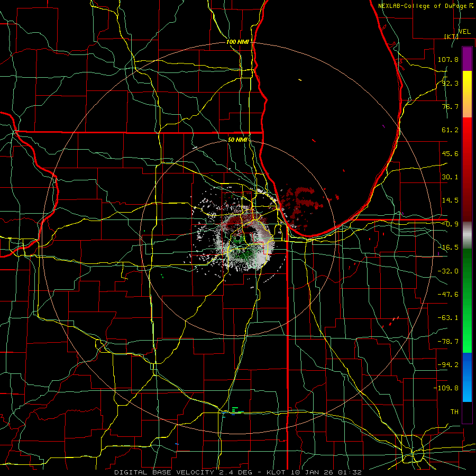Click the 100 NMI range ring label
The image size is (476, 476).
(x=237, y=42)
